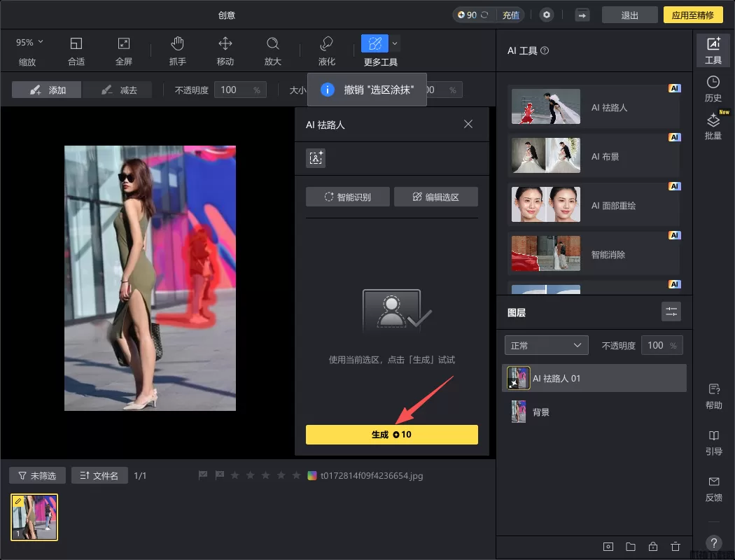Choose AI 布景 tool from list

pos(593,156)
